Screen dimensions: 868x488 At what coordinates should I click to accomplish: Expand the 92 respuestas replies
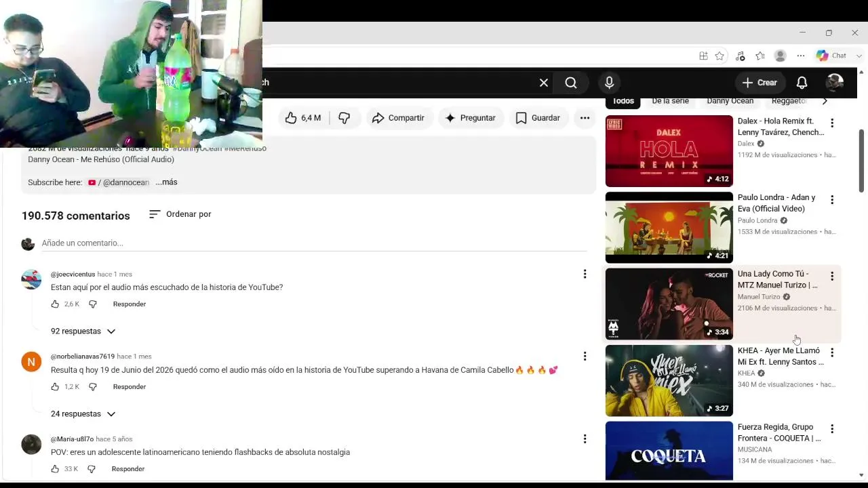point(83,331)
